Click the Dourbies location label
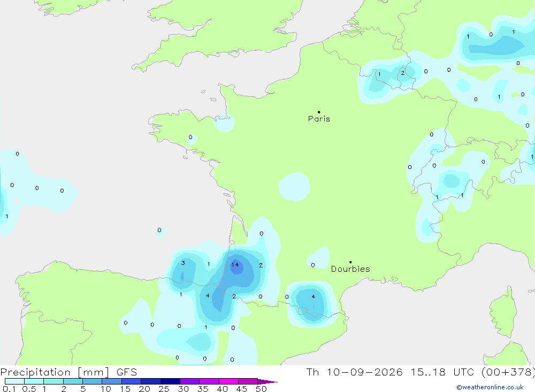 tap(350, 269)
